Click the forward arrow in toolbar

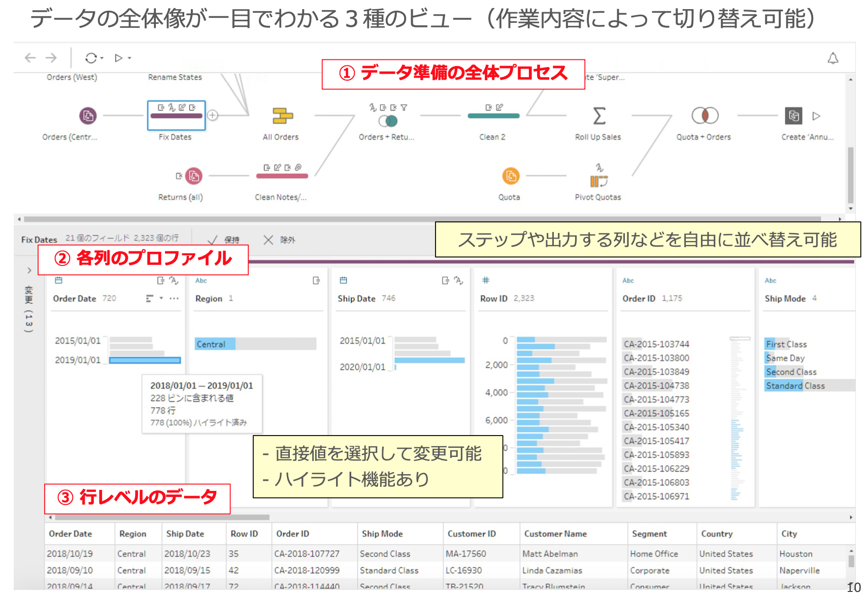coord(51,58)
